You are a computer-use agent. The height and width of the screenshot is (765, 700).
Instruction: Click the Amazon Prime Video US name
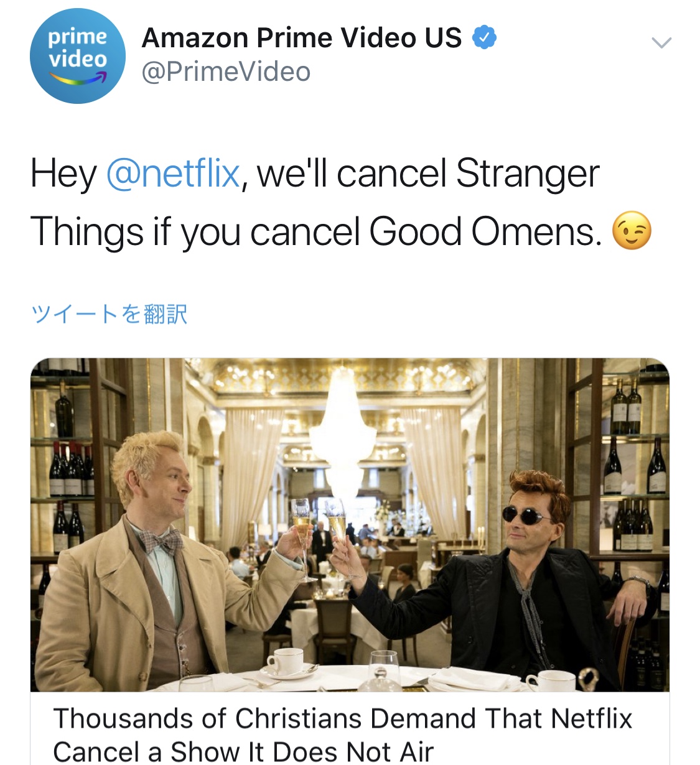pos(302,38)
